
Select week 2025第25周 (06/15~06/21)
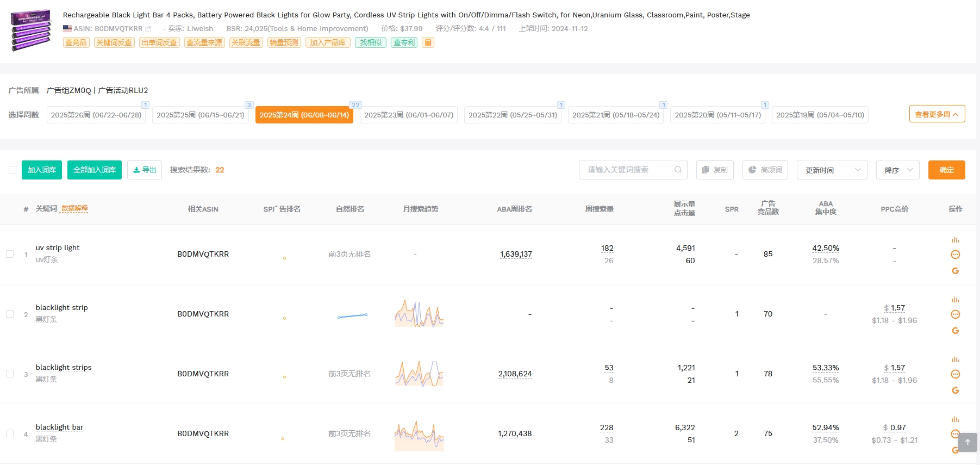click(x=200, y=115)
